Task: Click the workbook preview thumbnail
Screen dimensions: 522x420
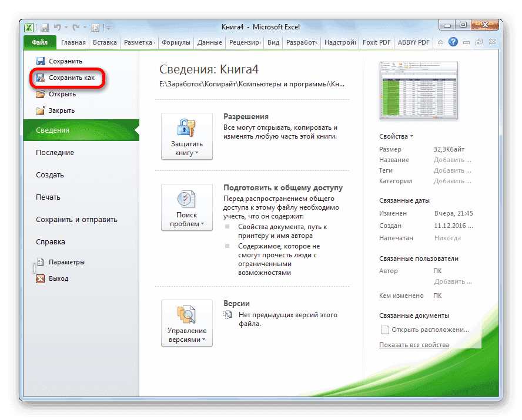Action: click(418, 91)
